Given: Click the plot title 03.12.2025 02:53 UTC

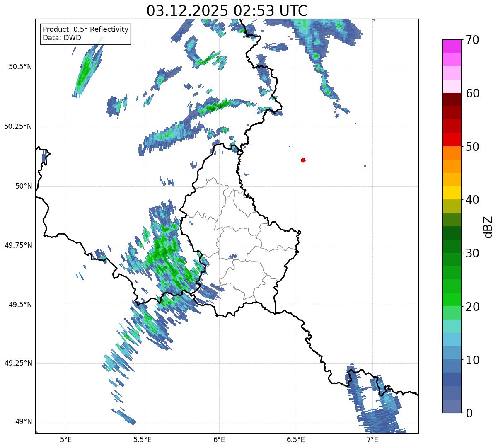Looking at the screenshot, I should coord(227,11).
